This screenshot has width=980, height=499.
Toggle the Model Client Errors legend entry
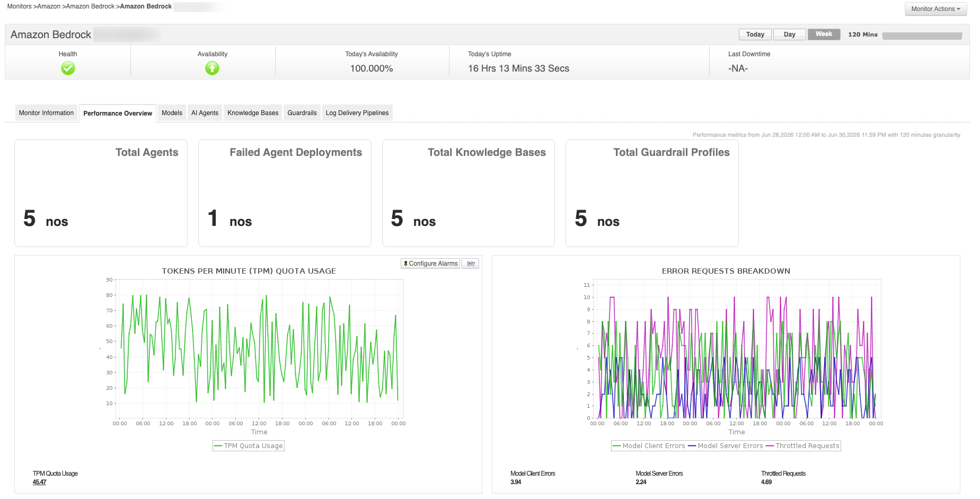649,446
